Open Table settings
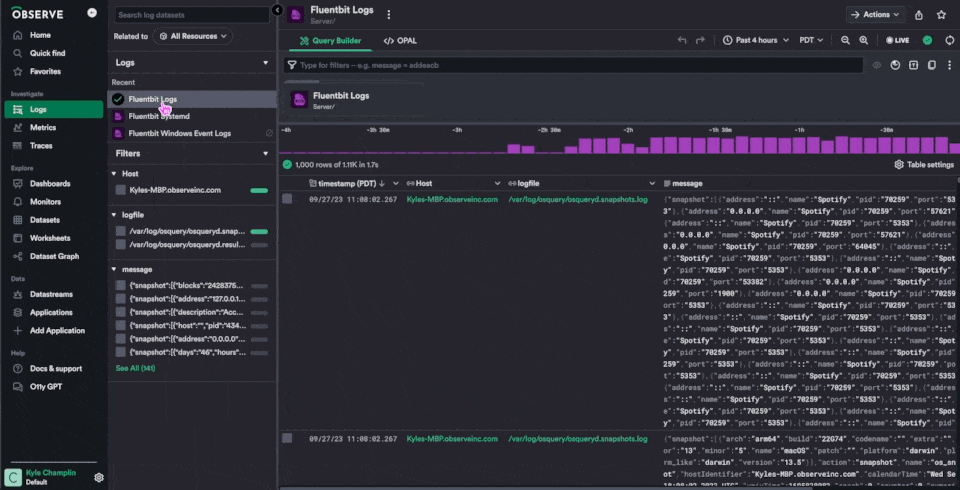This screenshot has width=960, height=490. point(924,165)
